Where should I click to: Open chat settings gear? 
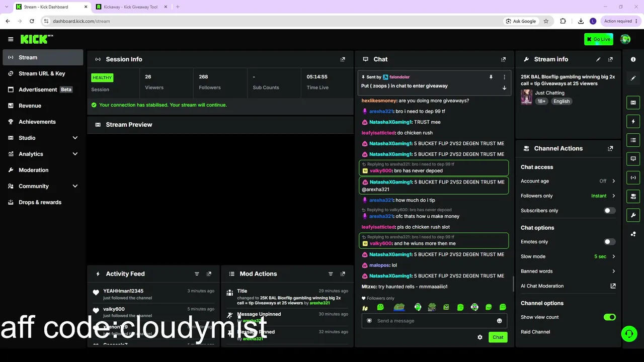[480, 337]
